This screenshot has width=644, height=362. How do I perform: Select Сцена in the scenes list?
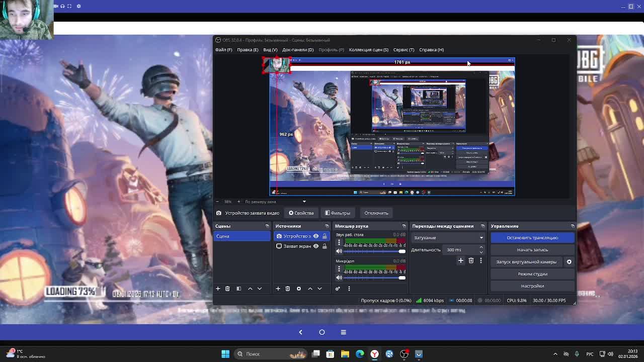point(242,236)
